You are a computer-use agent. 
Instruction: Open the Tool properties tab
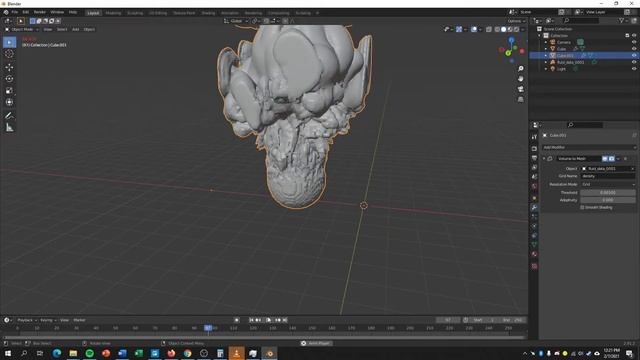click(534, 137)
